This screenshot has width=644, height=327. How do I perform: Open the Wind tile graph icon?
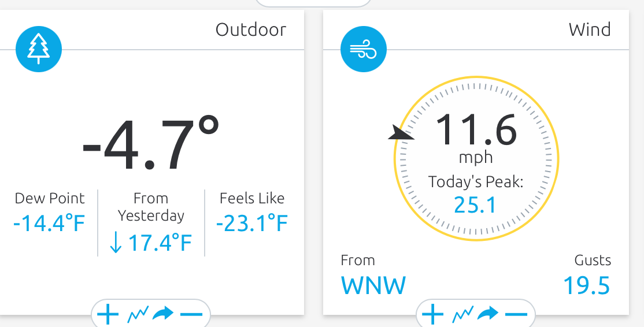(463, 314)
